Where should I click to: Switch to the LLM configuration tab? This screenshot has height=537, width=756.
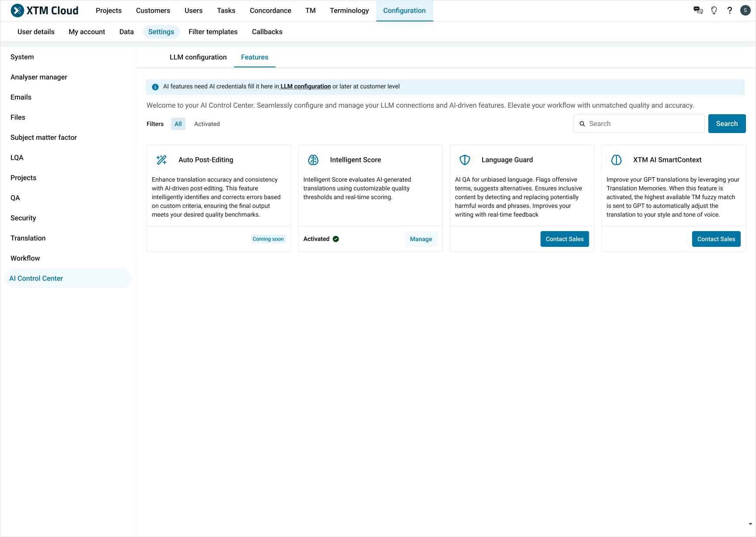point(198,57)
